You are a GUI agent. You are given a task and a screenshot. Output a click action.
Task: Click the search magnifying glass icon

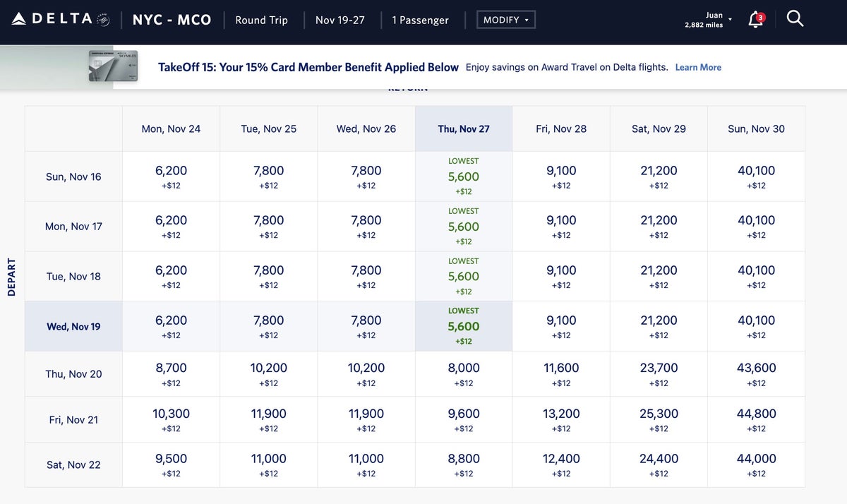tap(795, 20)
